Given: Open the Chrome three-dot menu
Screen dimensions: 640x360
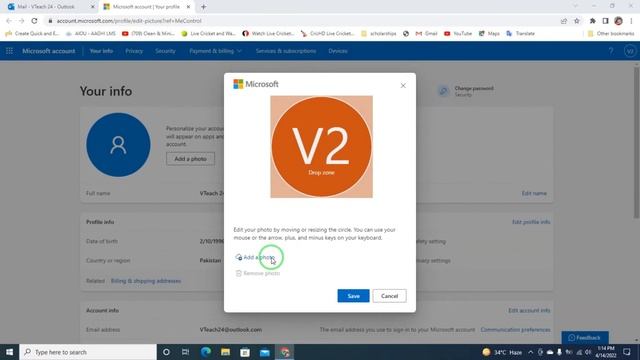Looking at the screenshot, I should point(631,21).
